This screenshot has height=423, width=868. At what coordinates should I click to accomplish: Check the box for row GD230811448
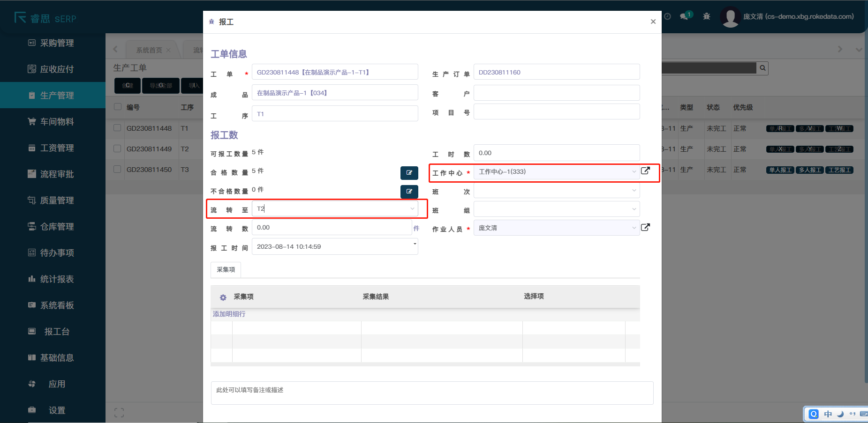[118, 128]
